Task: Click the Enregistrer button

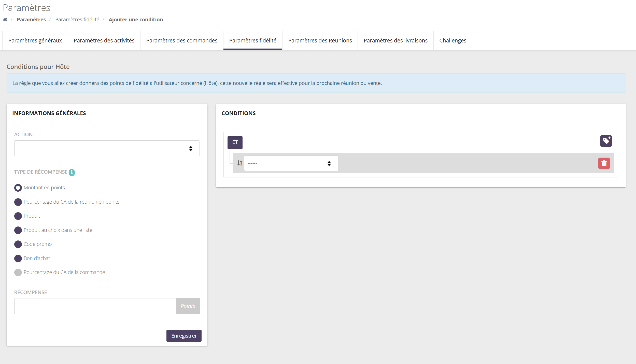Action: point(184,336)
